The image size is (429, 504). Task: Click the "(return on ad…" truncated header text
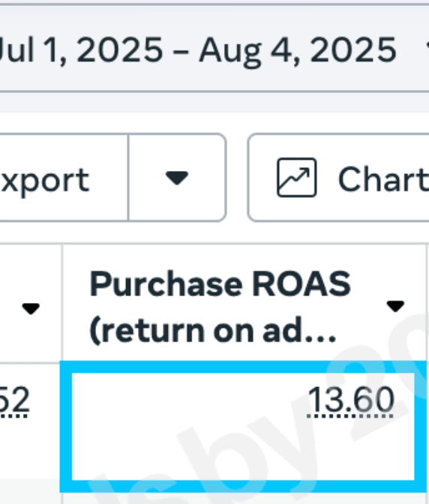click(213, 331)
